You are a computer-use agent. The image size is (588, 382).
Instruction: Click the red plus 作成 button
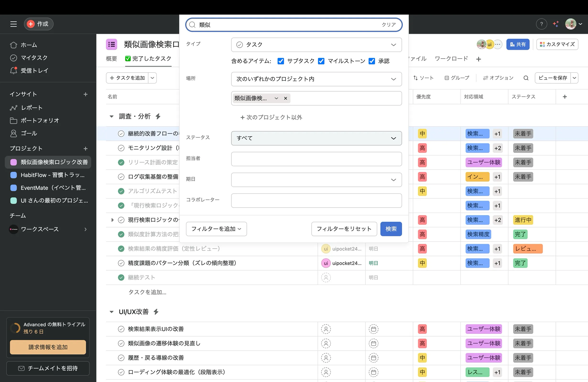click(38, 24)
